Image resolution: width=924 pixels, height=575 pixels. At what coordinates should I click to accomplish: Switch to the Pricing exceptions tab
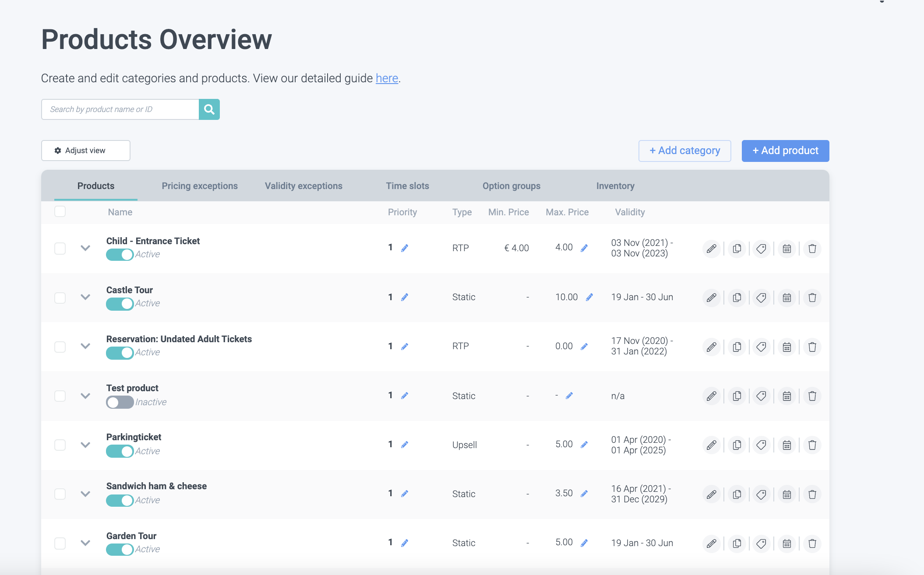coord(200,186)
